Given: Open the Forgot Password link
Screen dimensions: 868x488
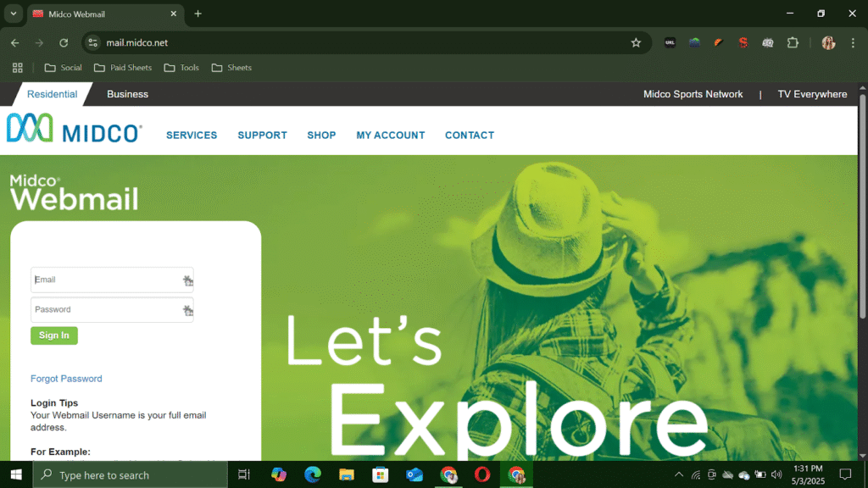Looking at the screenshot, I should pos(66,379).
